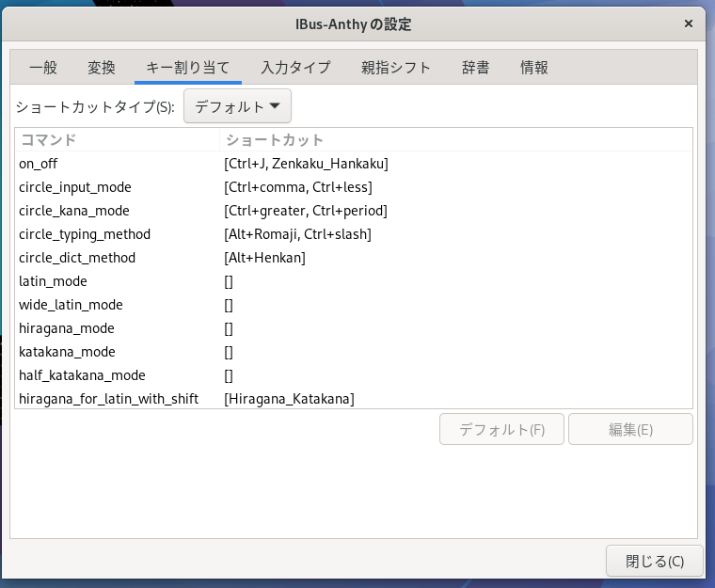Select the wide_latin_mode row

354,305
